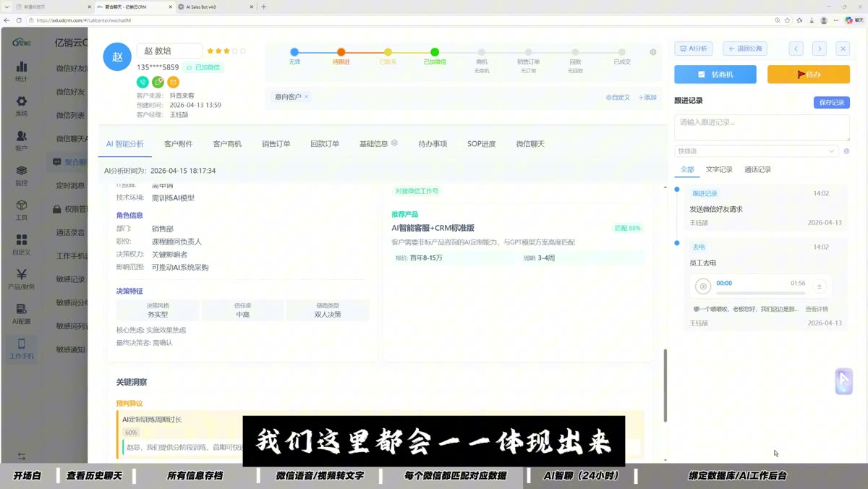
Task: Switch to AI 智能分析 tab
Action: (124, 144)
